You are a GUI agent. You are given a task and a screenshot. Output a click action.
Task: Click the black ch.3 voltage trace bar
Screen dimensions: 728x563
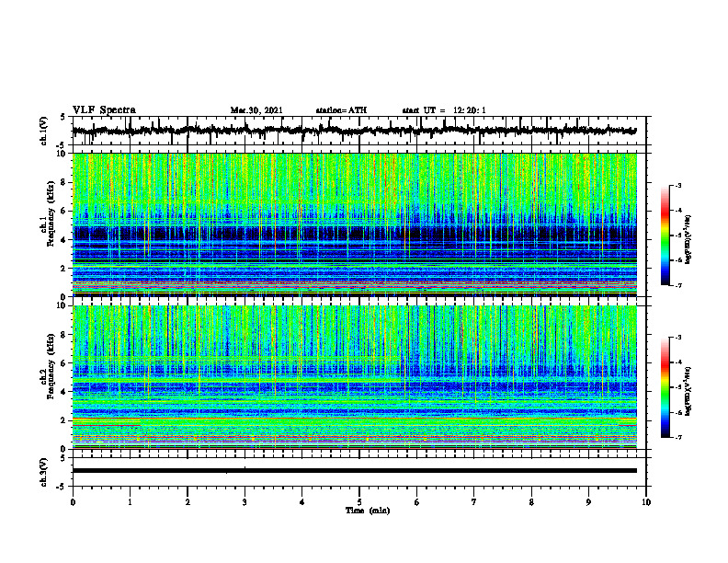tap(355, 471)
